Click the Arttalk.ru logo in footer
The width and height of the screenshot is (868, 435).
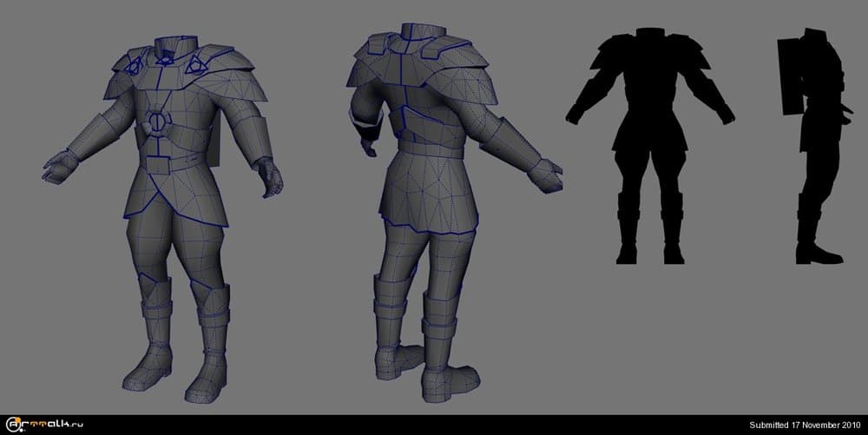[44, 425]
